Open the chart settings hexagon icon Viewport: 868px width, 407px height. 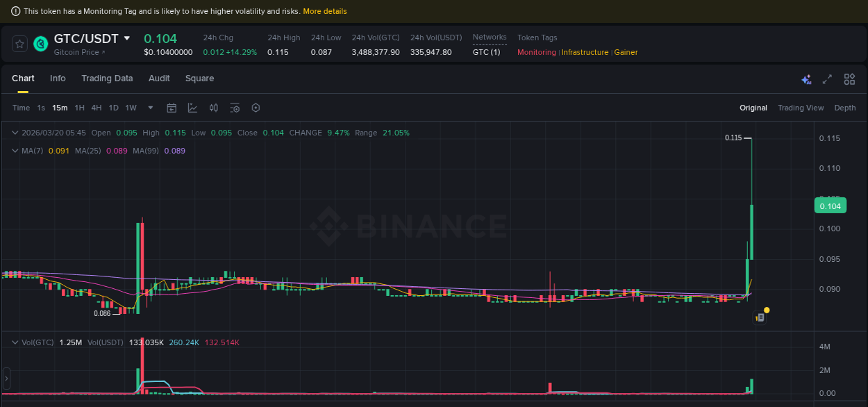(255, 108)
